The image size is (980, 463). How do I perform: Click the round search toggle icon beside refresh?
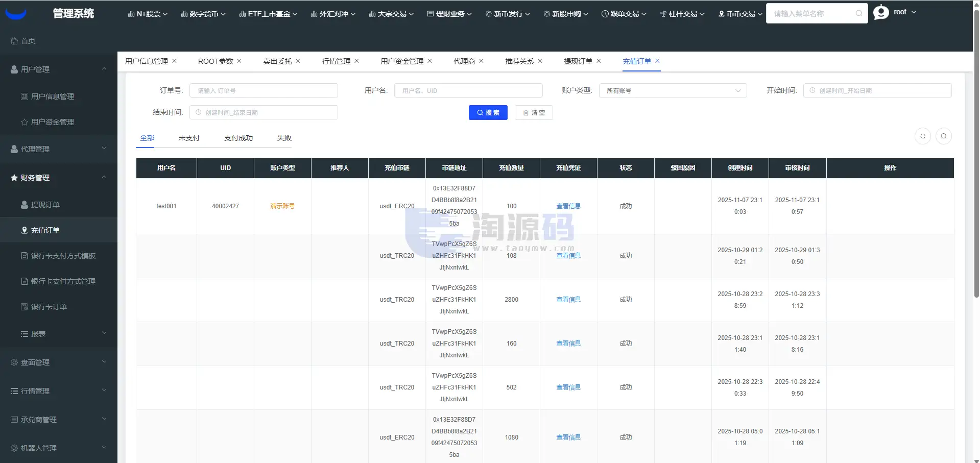click(944, 136)
